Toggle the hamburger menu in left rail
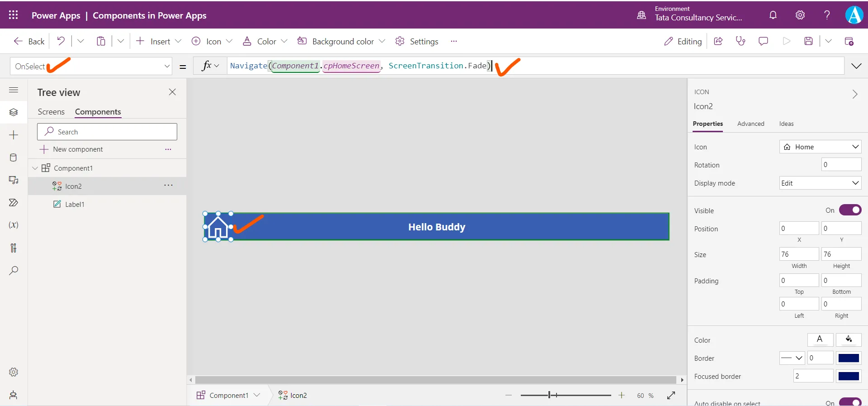Image resolution: width=868 pixels, height=406 pixels. coord(14,90)
